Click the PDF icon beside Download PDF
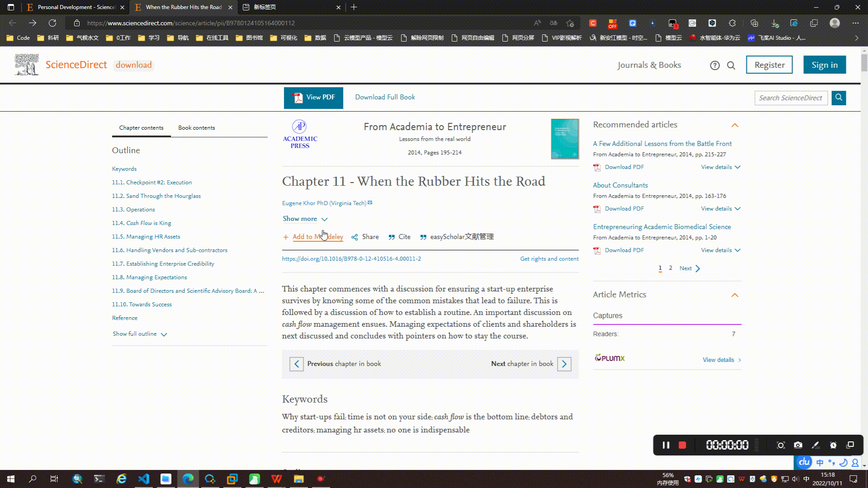 (x=596, y=167)
